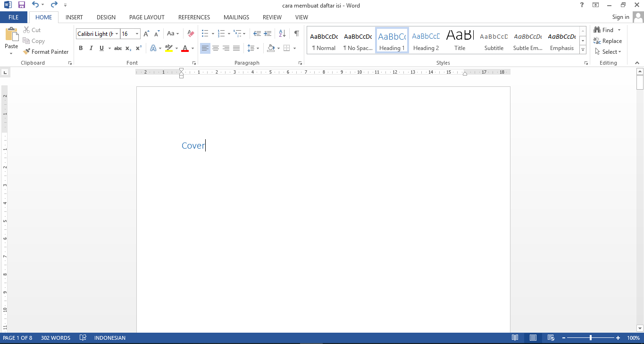Align the paragraph to the right
Screen dimensions: 644x344
click(226, 48)
